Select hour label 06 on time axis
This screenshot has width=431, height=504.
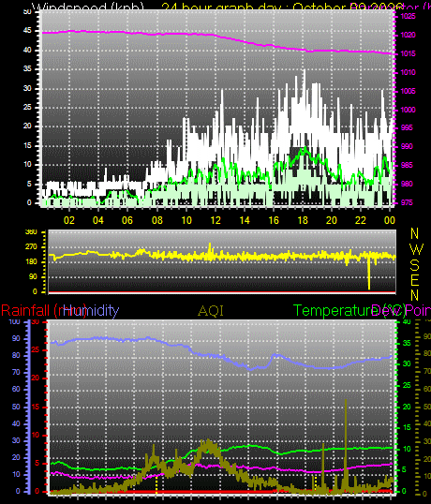point(127,220)
